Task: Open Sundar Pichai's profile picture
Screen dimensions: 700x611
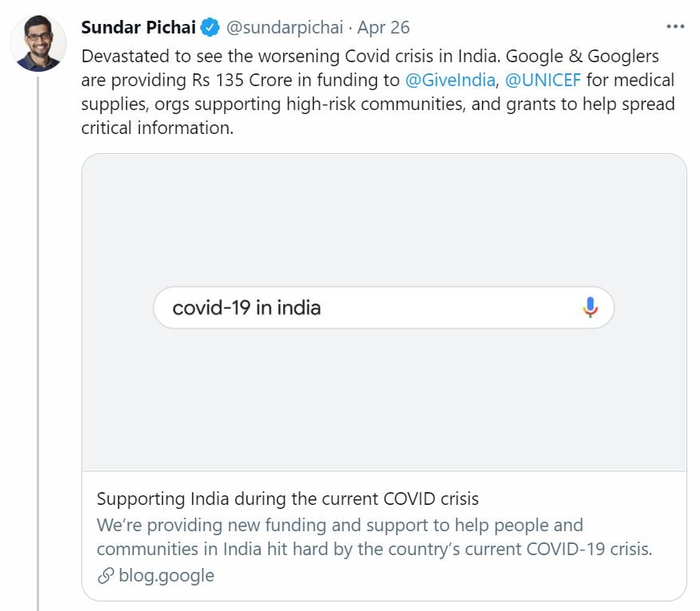Action: (38, 42)
